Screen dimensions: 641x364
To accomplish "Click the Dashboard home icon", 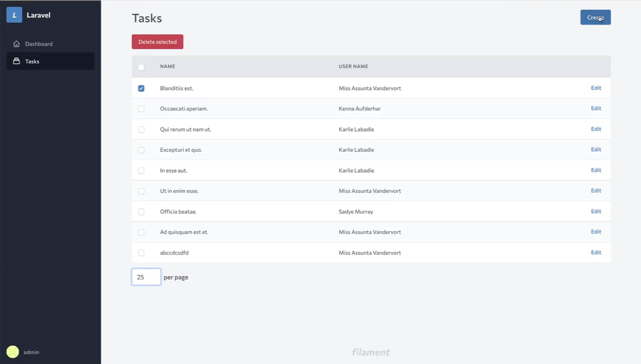I will coord(16,44).
